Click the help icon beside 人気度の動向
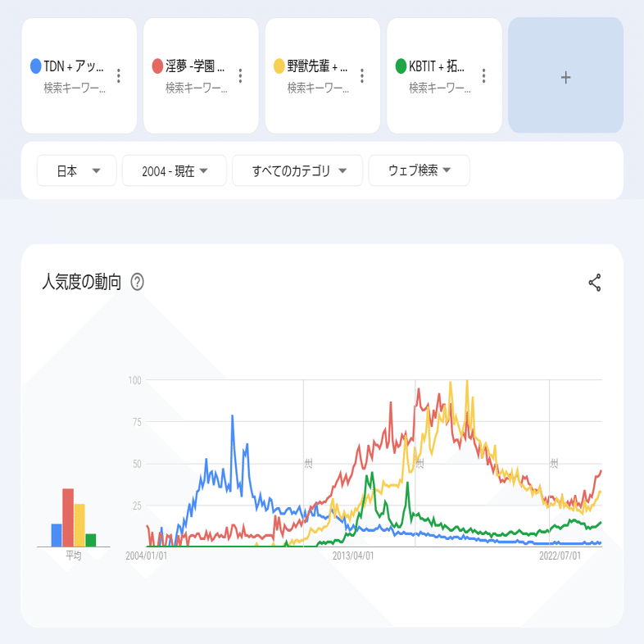Image resolution: width=644 pixels, height=644 pixels. [138, 283]
